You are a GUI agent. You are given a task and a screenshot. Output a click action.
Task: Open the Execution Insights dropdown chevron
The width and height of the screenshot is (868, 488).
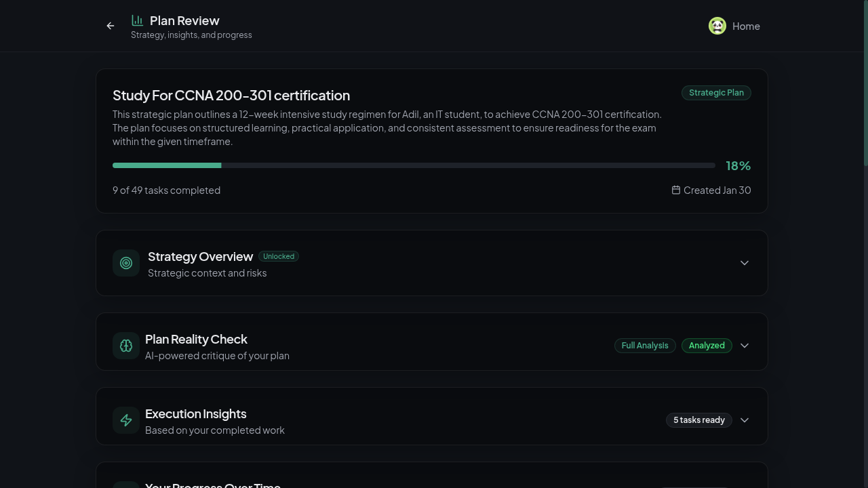(745, 420)
